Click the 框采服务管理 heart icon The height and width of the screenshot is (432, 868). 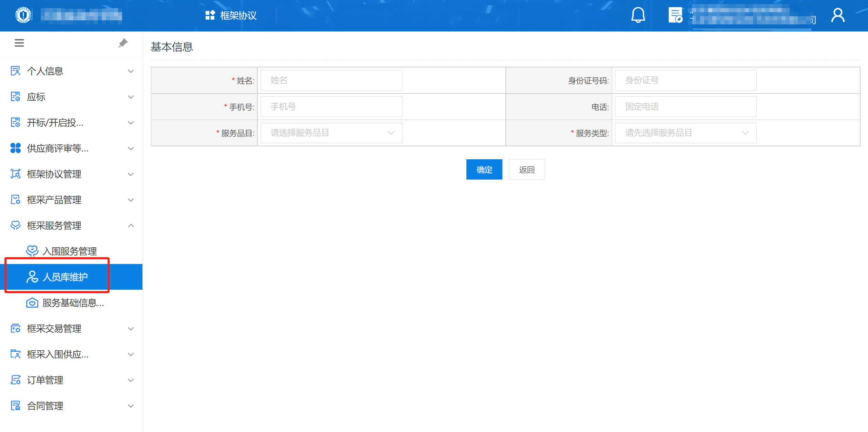point(16,225)
